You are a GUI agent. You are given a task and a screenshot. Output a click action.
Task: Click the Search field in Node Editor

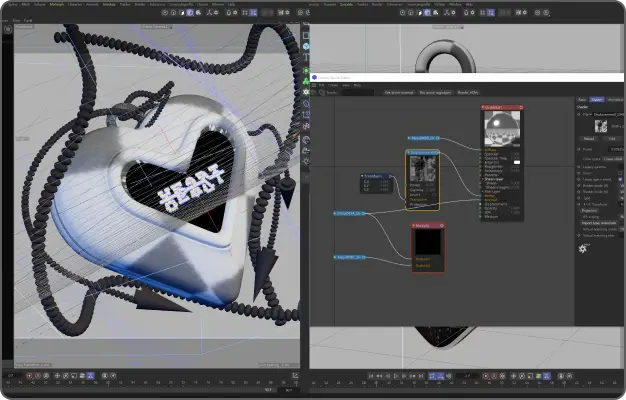(358, 93)
